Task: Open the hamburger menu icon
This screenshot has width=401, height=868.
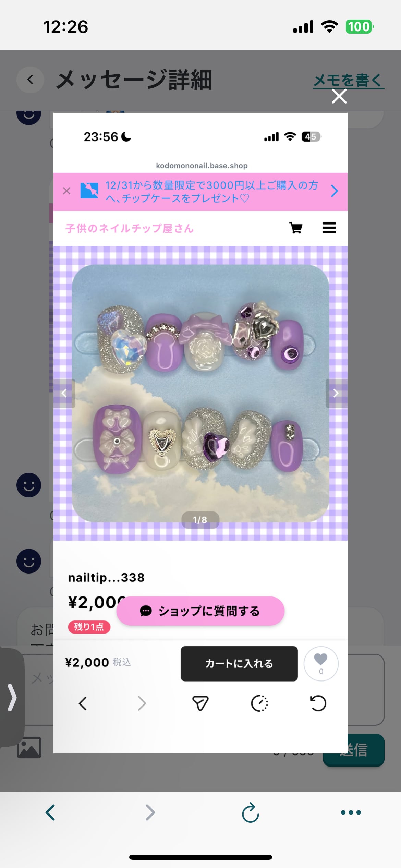Action: click(329, 228)
